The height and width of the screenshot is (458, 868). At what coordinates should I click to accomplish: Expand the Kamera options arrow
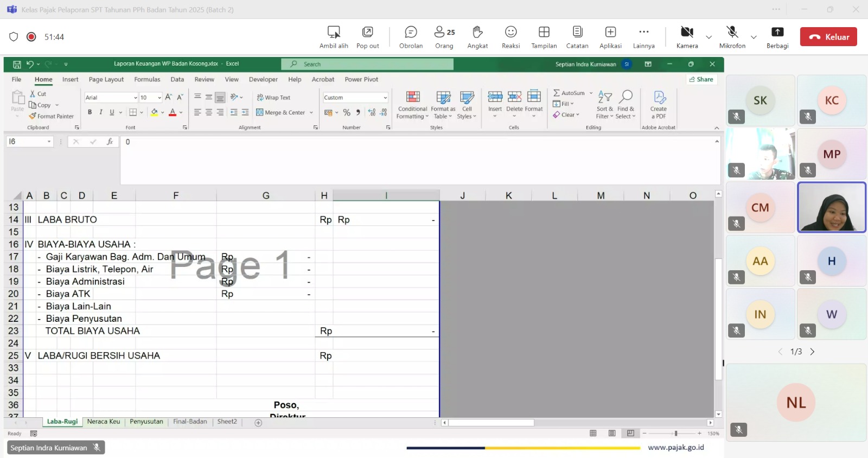[709, 37]
